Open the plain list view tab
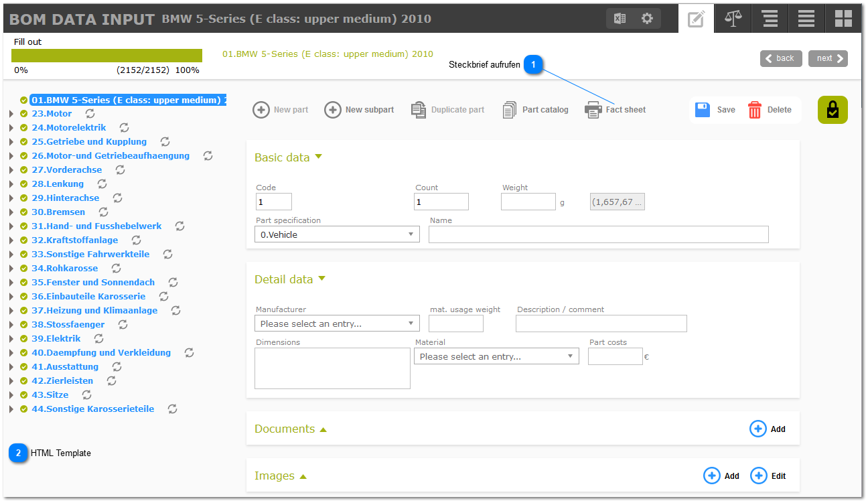 point(806,19)
